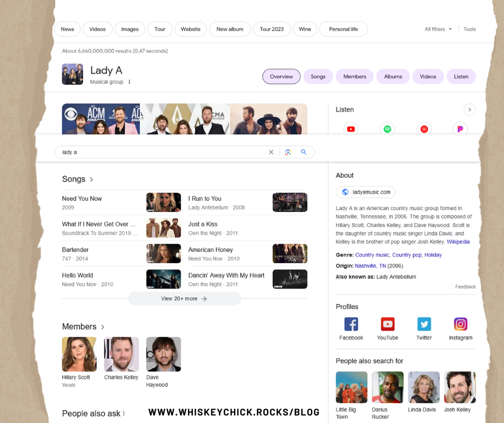Open the All filters dropdown
This screenshot has width=504, height=423.
438,29
